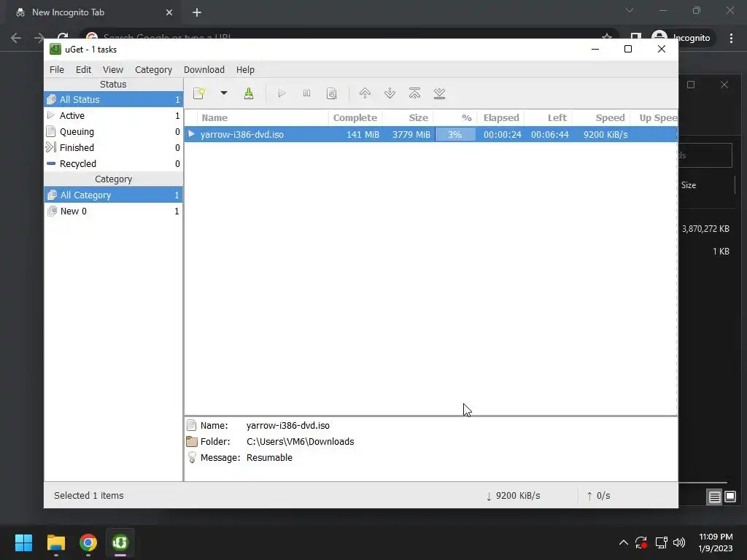Sort by the Elapsed column header
Image resolution: width=747 pixels, height=560 pixels.
[501, 117]
